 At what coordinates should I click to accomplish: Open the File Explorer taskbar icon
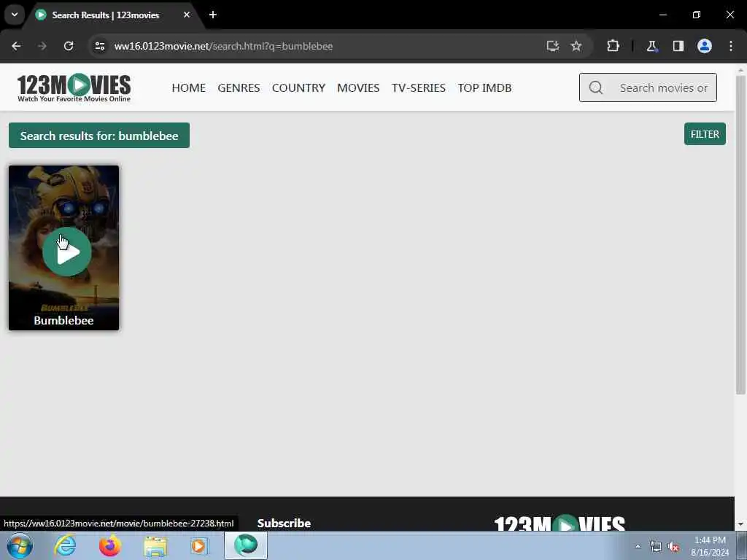click(x=155, y=546)
